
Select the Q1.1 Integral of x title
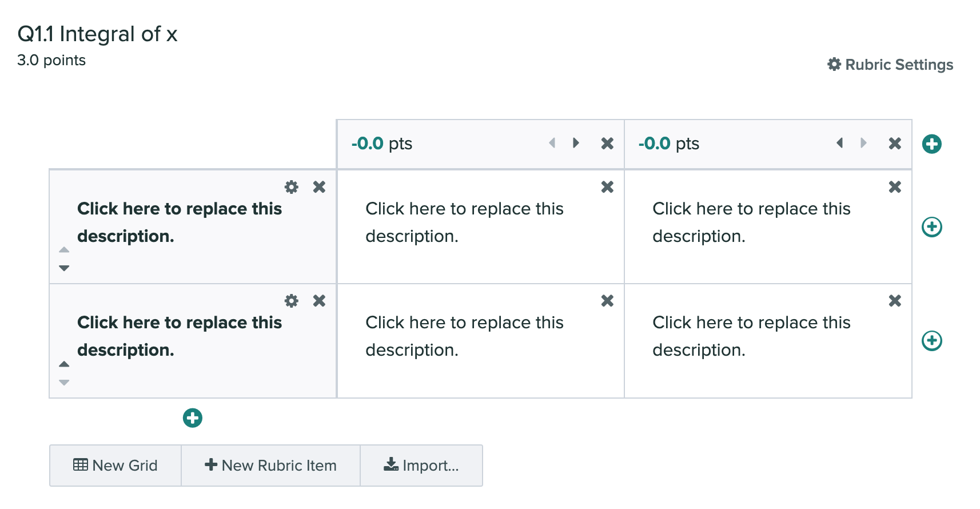click(x=97, y=34)
